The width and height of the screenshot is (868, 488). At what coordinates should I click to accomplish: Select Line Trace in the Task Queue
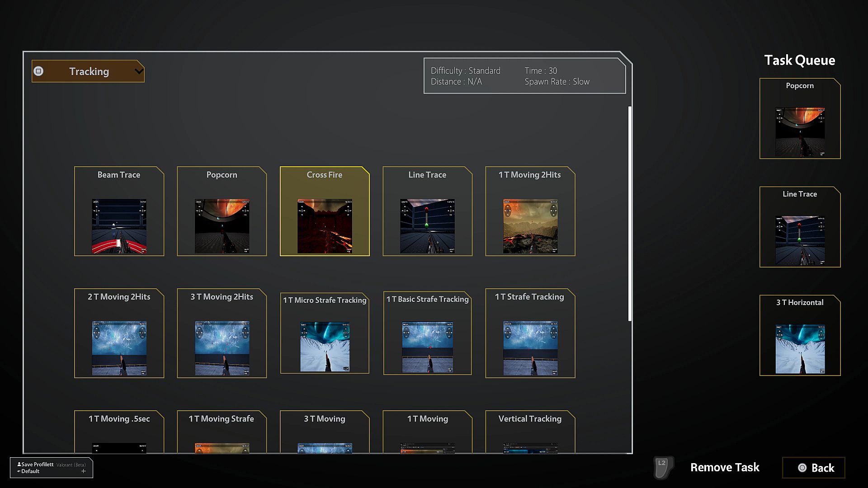coord(800,227)
